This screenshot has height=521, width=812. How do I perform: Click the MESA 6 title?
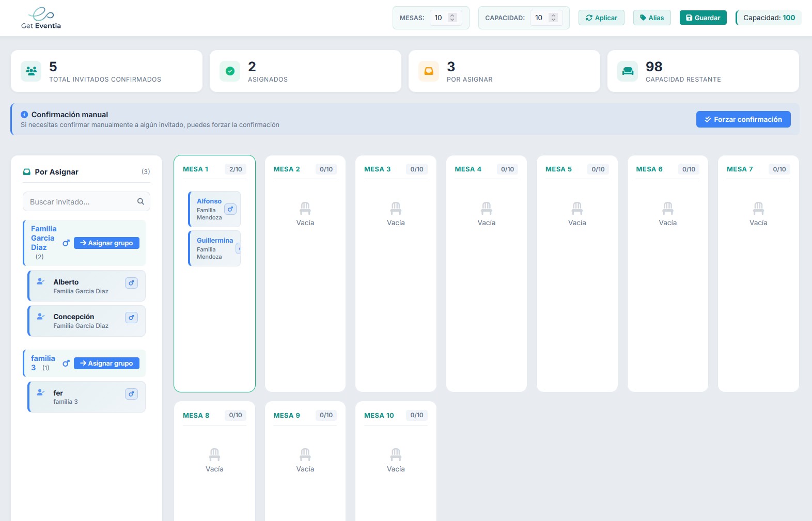649,169
